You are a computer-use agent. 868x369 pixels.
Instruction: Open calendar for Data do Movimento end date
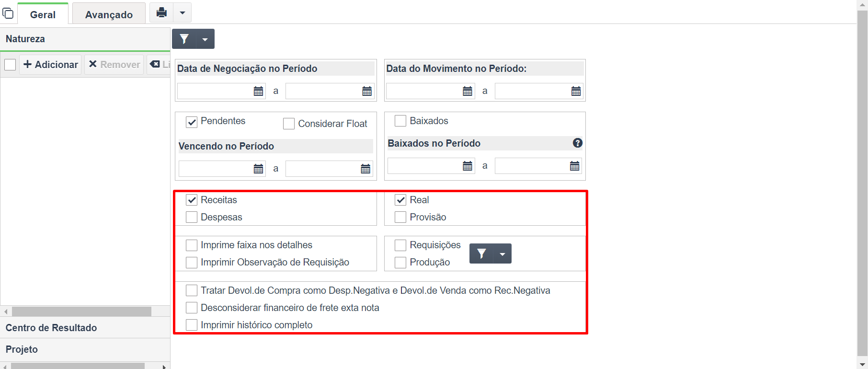tap(576, 91)
